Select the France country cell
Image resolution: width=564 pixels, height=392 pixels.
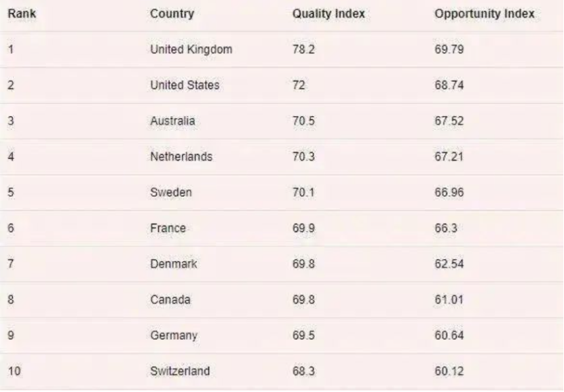[168, 228]
